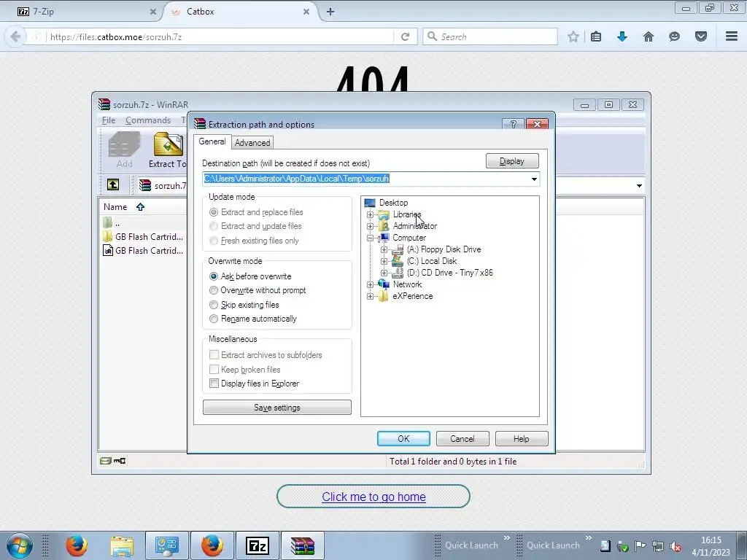Select Extract and replace files radio
The image size is (747, 560).
214,212
